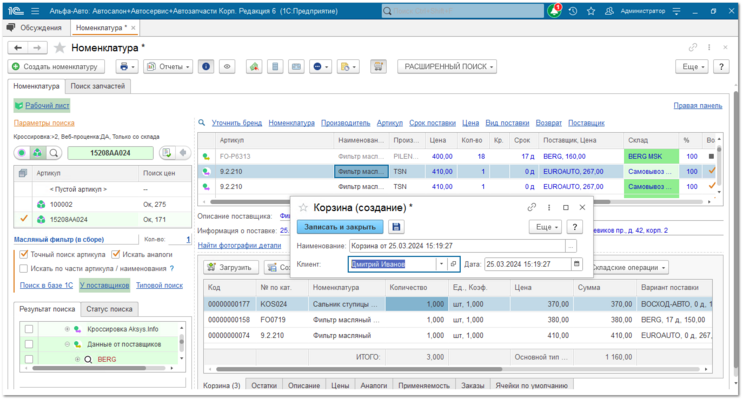Open the document-clock dropdown in toolbar
This screenshot has height=400, width=743.
348,67
